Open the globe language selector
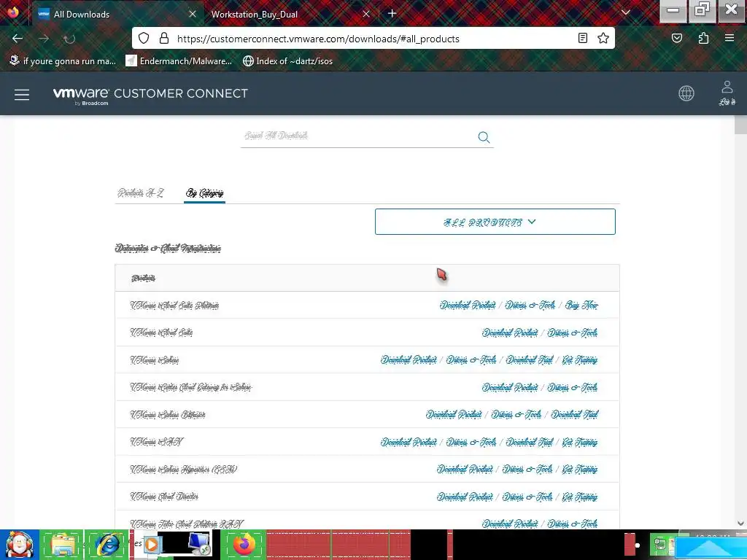The width and height of the screenshot is (747, 560). (x=686, y=93)
